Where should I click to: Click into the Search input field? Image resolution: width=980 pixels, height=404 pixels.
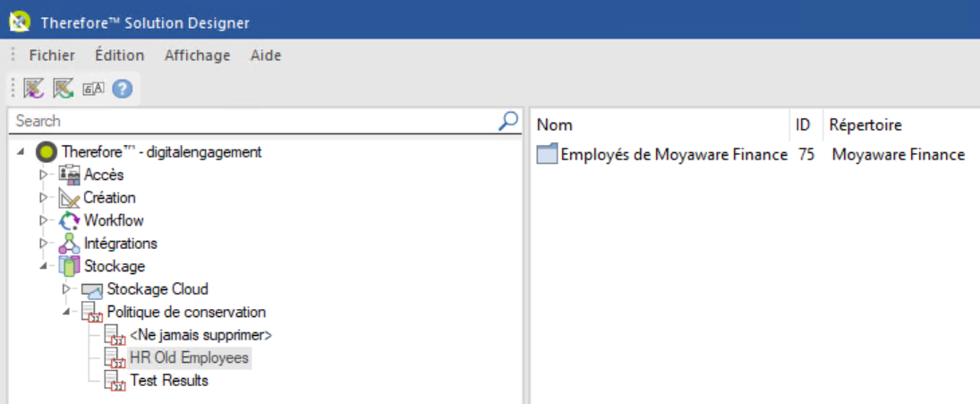(x=253, y=121)
